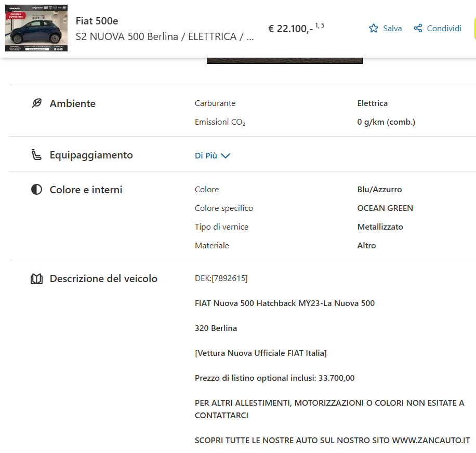The height and width of the screenshot is (453, 476).
Task: Click the Ambiente leaf icon
Action: pyautogui.click(x=37, y=103)
